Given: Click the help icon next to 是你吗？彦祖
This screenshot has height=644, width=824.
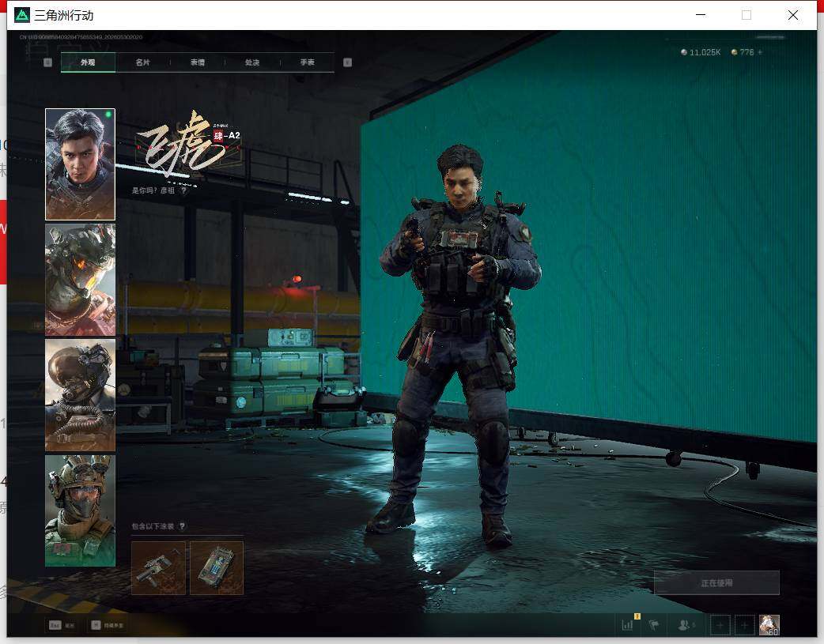Looking at the screenshot, I should point(183,190).
